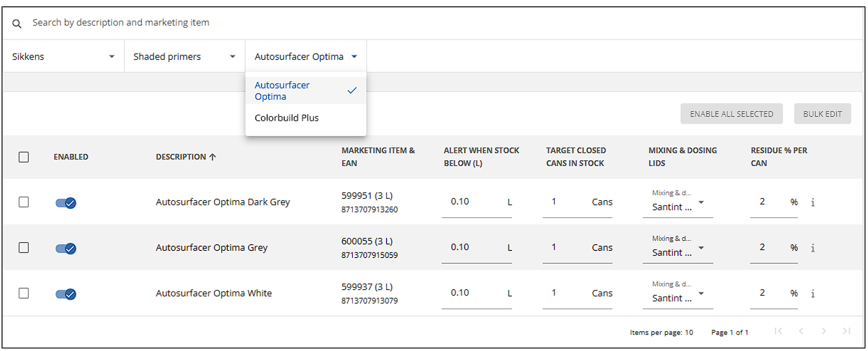This screenshot has height=351, width=868.
Task: Disable the Autosurfacer Optima White toggle
Action: point(66,294)
